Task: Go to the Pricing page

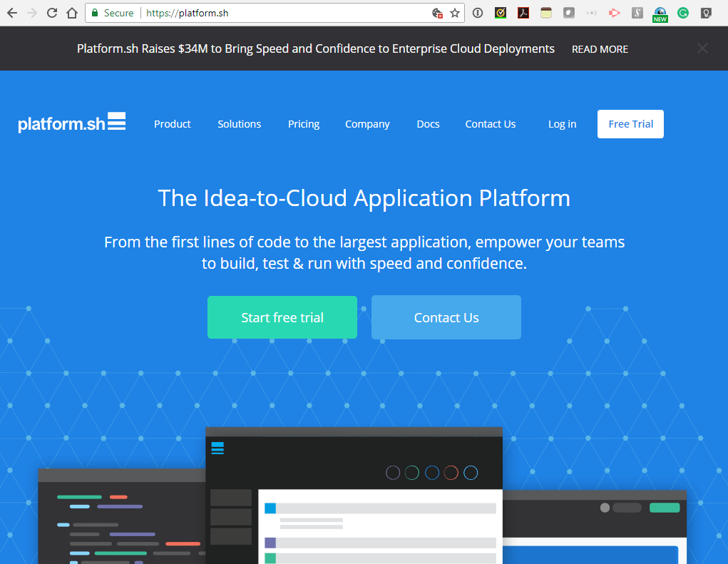Action: [304, 124]
